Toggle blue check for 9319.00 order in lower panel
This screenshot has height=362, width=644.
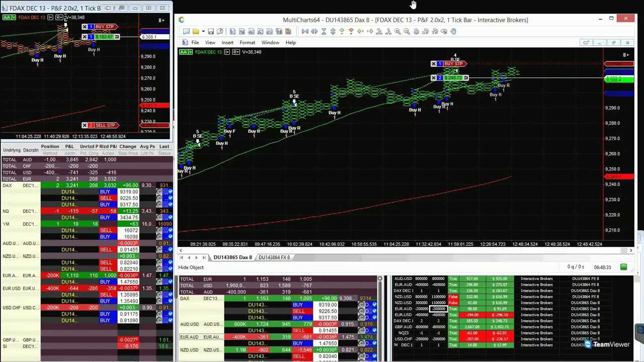pos(373,305)
